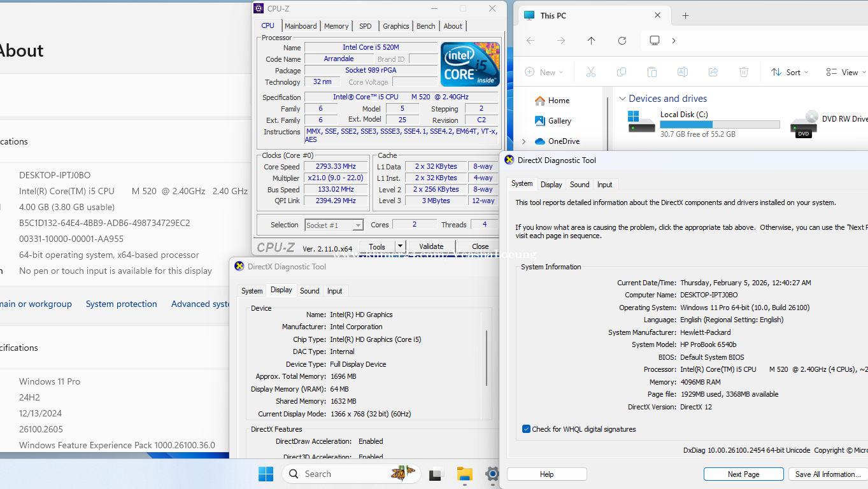Click the Copy icon in File Explorer toolbar
The width and height of the screenshot is (868, 489).
coord(621,73)
